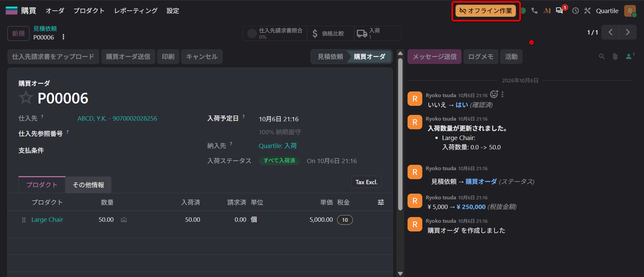The width and height of the screenshot is (644, 277).
Task: Open the AI assistant icon in top bar
Action: click(547, 11)
